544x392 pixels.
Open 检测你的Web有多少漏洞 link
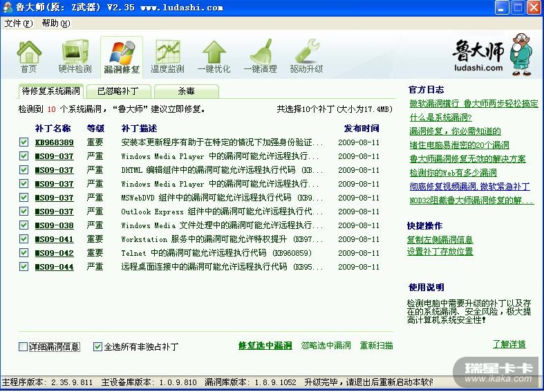tap(453, 173)
